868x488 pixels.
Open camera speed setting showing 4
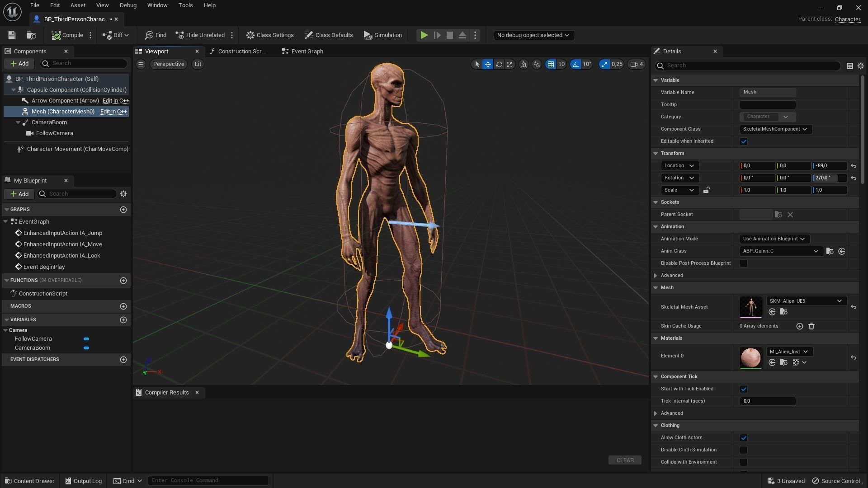tap(637, 64)
